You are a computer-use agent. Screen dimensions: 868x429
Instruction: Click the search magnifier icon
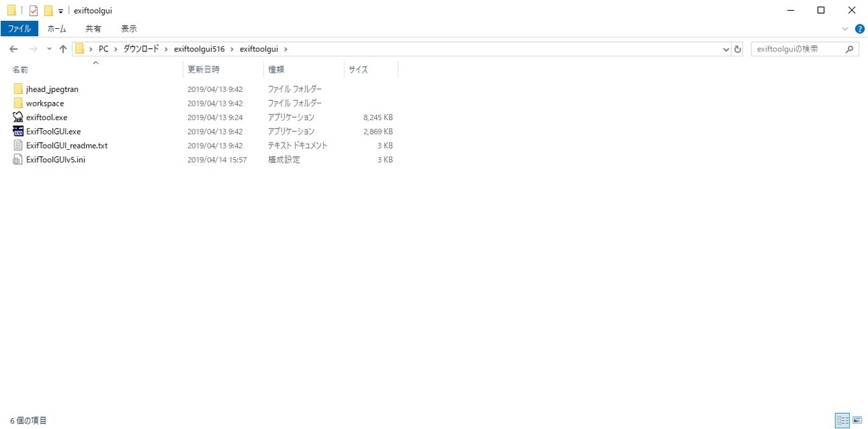(851, 49)
